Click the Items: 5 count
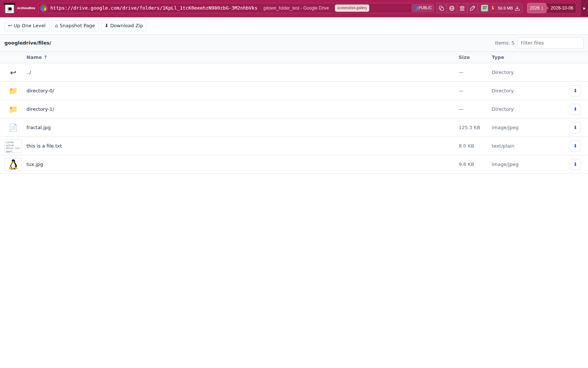The height and width of the screenshot is (368, 588). click(505, 43)
